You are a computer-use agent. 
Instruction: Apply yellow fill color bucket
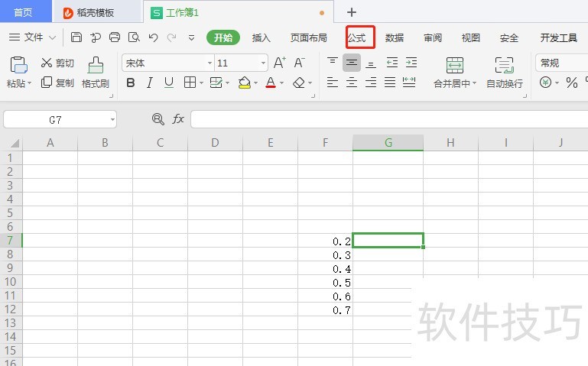[245, 83]
